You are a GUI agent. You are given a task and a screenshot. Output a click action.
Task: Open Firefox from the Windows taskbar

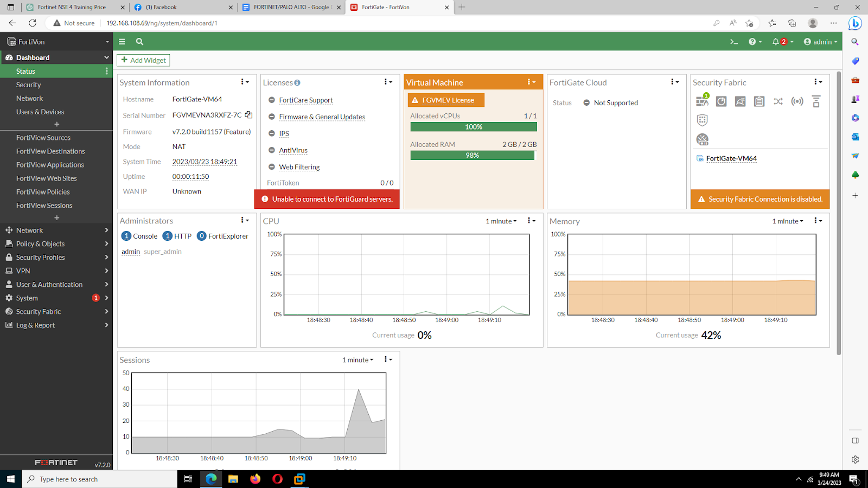click(255, 479)
